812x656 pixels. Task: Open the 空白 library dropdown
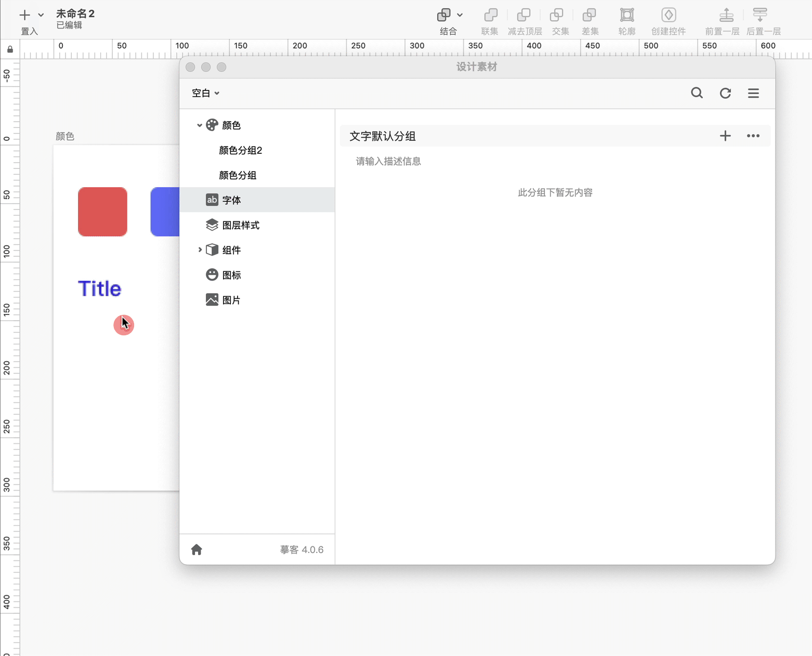coord(205,93)
